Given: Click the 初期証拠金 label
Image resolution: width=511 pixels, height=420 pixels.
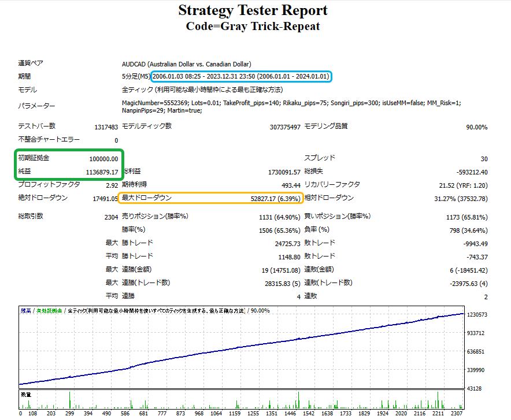Looking at the screenshot, I should [34, 158].
